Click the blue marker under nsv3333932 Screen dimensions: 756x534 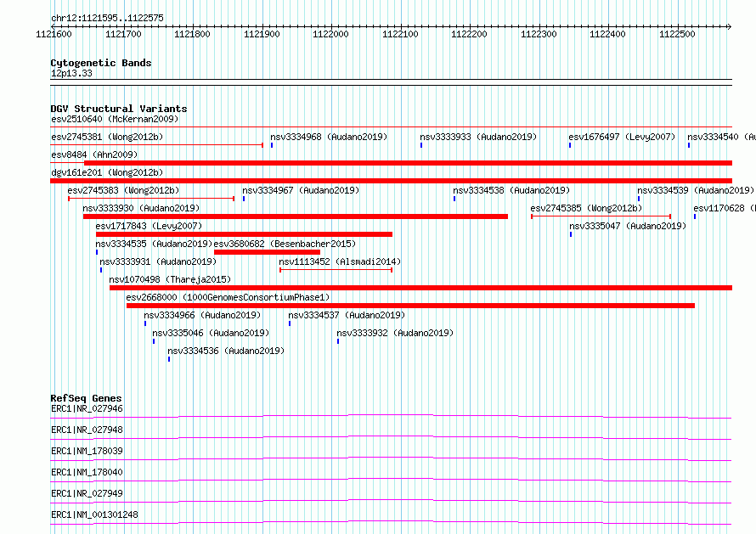(338, 341)
